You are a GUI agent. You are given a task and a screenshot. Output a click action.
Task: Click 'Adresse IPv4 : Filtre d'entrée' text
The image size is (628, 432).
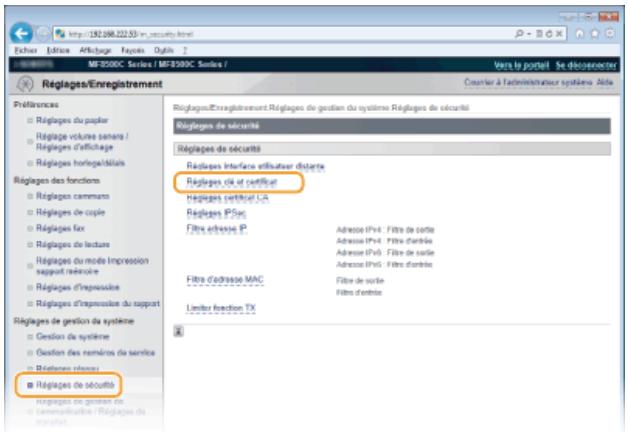pos(384,241)
